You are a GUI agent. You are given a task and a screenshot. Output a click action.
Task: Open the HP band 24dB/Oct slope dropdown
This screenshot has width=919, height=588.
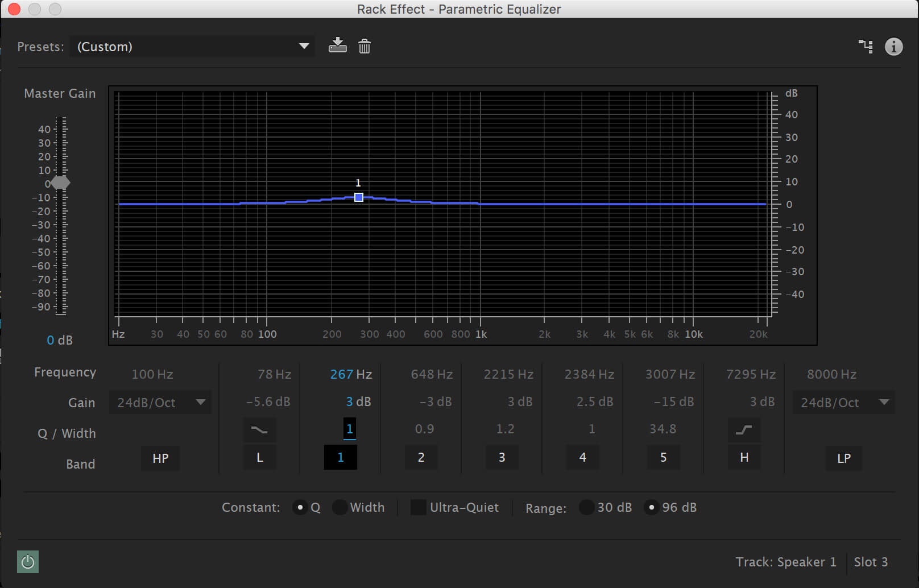click(x=160, y=403)
